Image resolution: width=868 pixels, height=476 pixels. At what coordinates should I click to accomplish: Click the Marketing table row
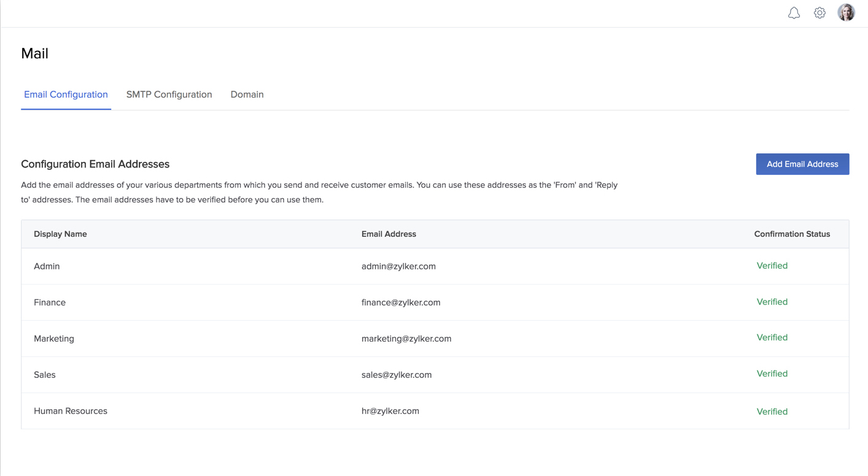pyautogui.click(x=54, y=338)
